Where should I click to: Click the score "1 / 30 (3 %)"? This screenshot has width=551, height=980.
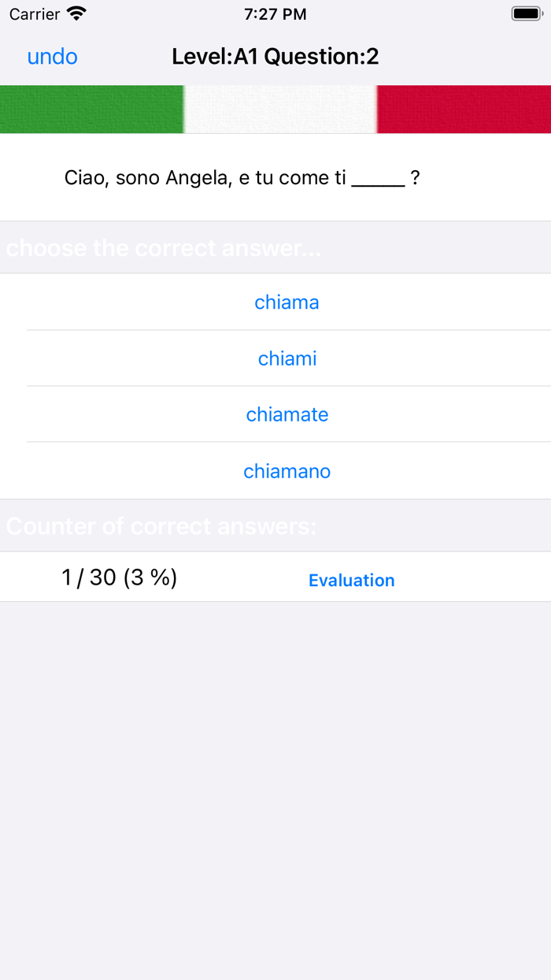pos(118,577)
